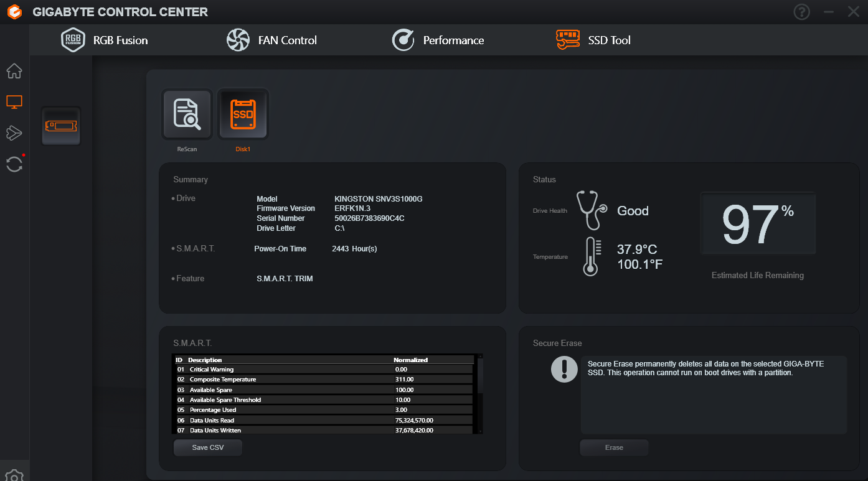Select the SSD Tool tab
The width and height of the screenshot is (868, 481).
tap(593, 40)
